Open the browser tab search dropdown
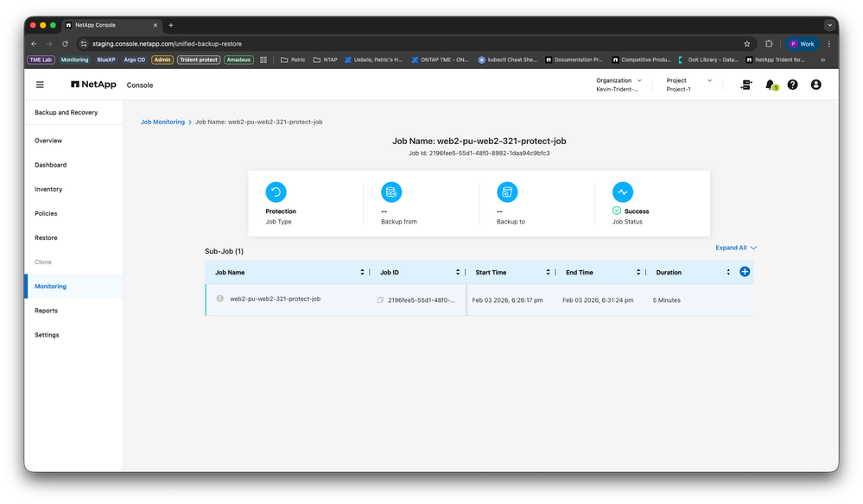The width and height of the screenshot is (863, 504). coord(829,25)
